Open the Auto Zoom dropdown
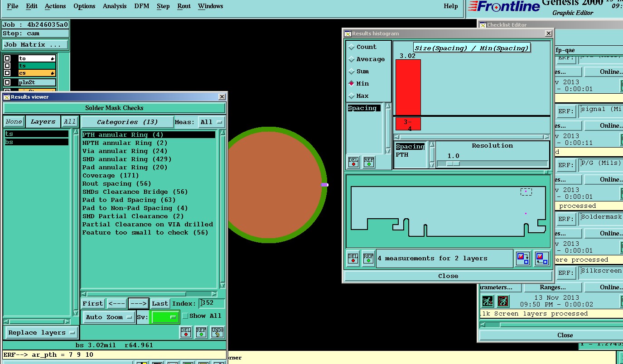The image size is (623, 364). click(109, 317)
